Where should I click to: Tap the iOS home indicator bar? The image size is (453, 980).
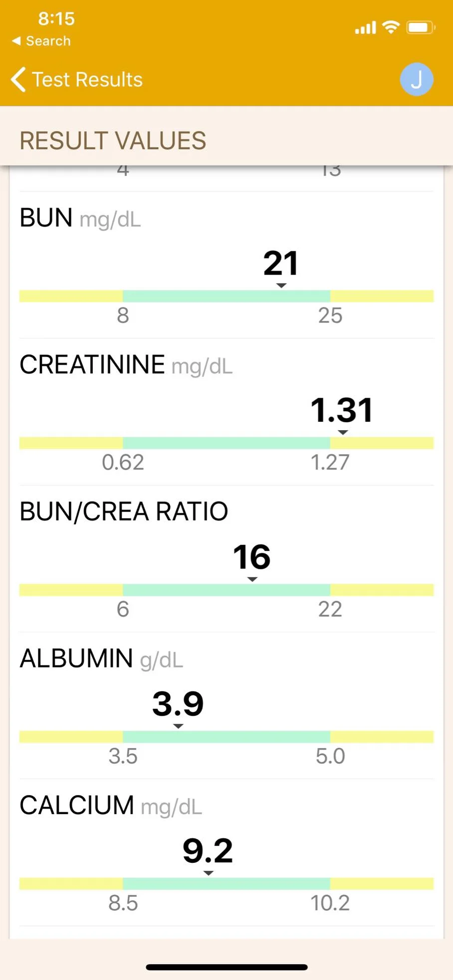pos(226,967)
